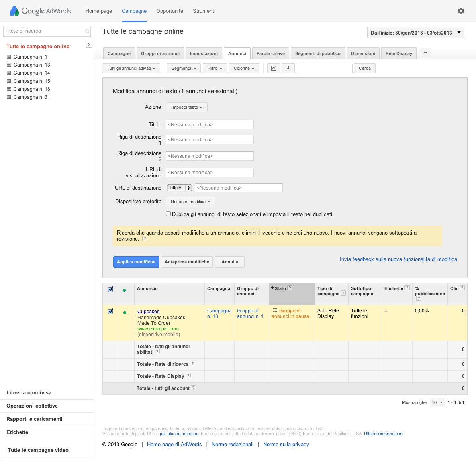The height and width of the screenshot is (461, 476).
Task: Click folder icon next to Campagna n. 15
Action: pos(9,81)
